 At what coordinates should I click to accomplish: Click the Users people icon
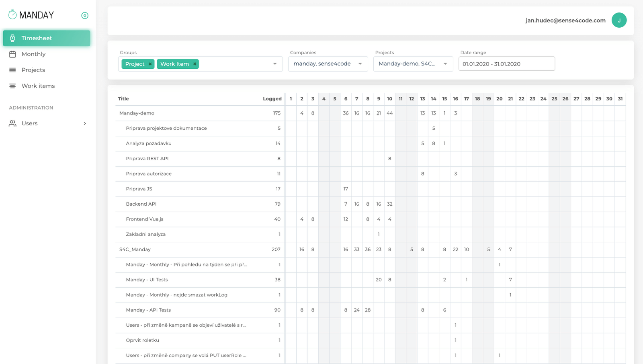(x=12, y=123)
